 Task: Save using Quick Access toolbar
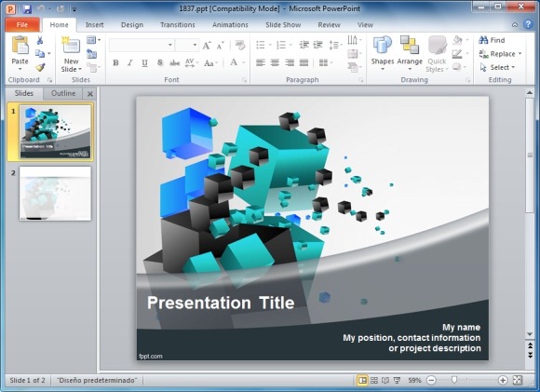coord(27,9)
